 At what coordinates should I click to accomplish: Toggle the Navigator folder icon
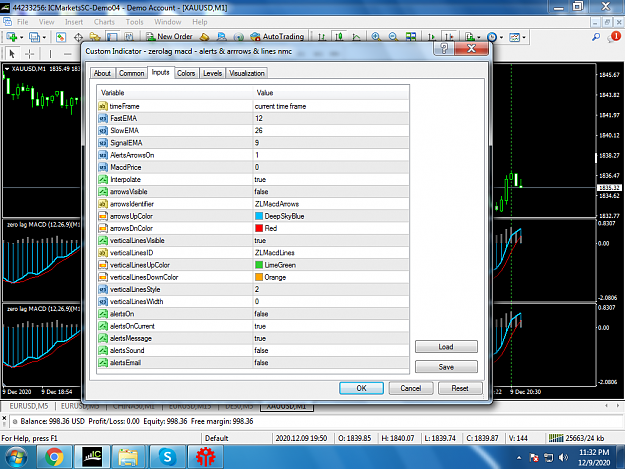(x=95, y=37)
